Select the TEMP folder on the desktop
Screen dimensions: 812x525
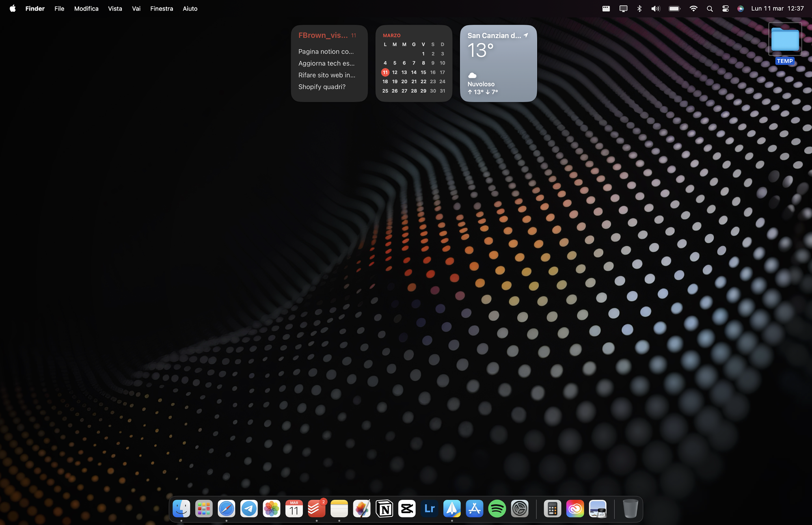(x=785, y=43)
